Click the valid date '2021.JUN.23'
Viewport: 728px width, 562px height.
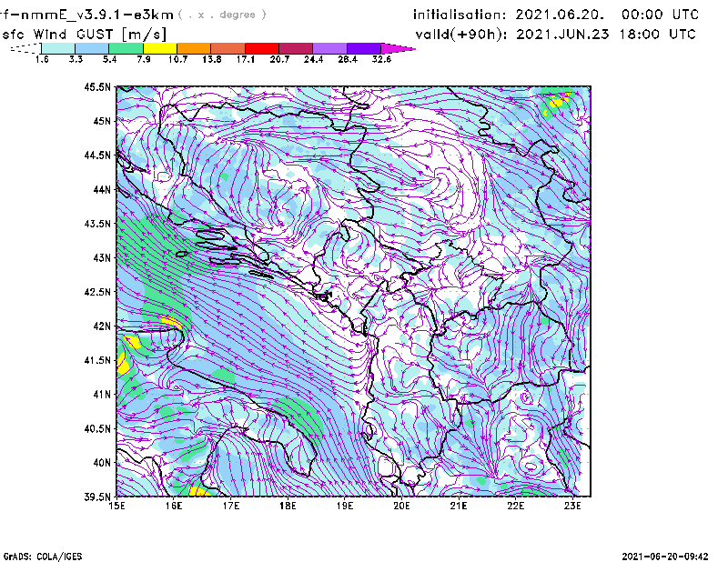(x=562, y=35)
